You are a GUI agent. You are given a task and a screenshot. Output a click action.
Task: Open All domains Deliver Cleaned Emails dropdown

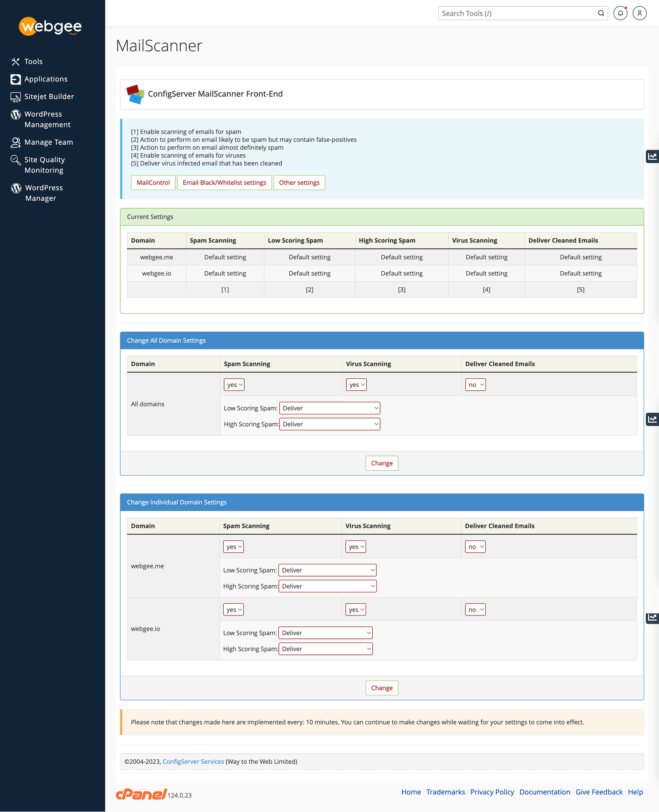476,385
